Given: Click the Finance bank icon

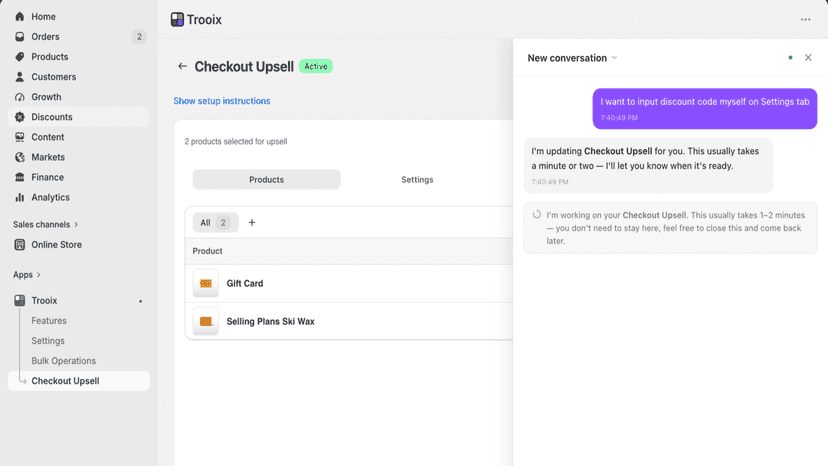Looking at the screenshot, I should [20, 177].
